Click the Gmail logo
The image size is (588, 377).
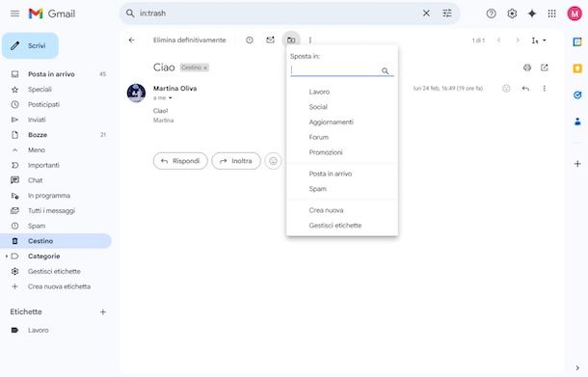click(x=52, y=13)
